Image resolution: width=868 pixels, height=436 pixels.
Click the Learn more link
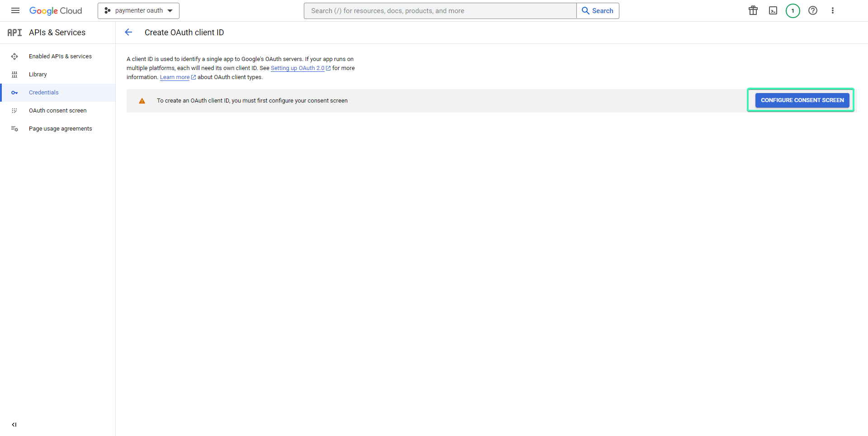175,77
